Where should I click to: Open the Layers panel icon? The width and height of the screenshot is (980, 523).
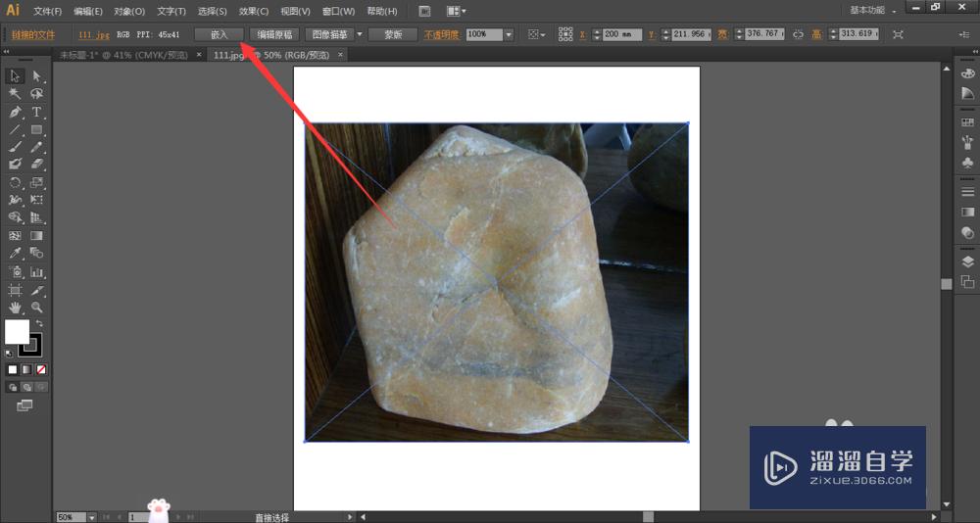pyautogui.click(x=967, y=261)
